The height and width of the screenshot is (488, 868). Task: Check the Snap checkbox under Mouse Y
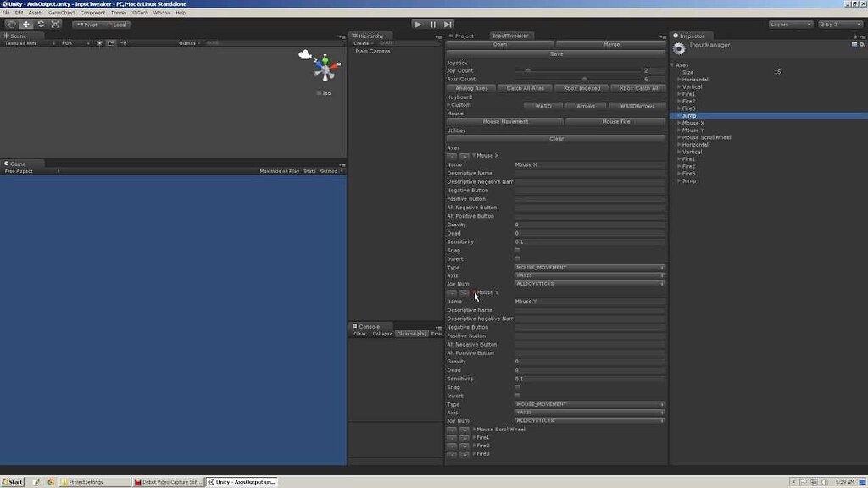tap(517, 387)
